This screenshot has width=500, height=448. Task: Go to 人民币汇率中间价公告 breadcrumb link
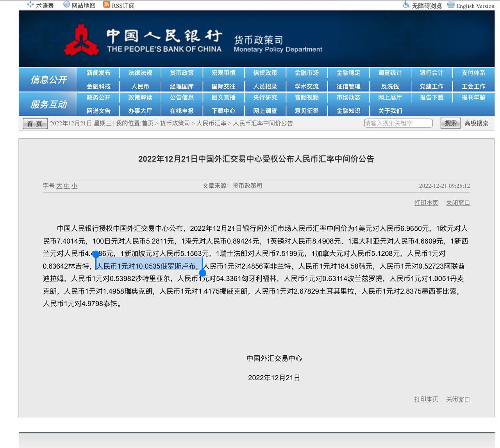(263, 123)
